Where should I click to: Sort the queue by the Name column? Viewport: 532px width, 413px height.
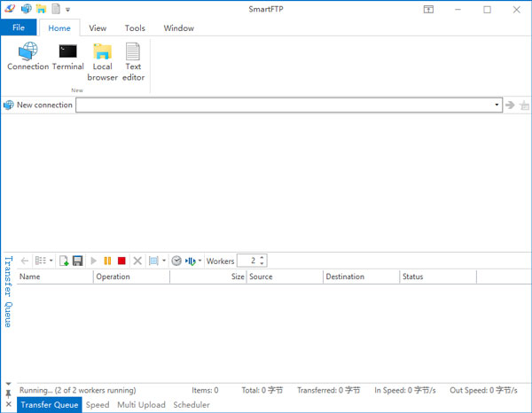tap(53, 277)
